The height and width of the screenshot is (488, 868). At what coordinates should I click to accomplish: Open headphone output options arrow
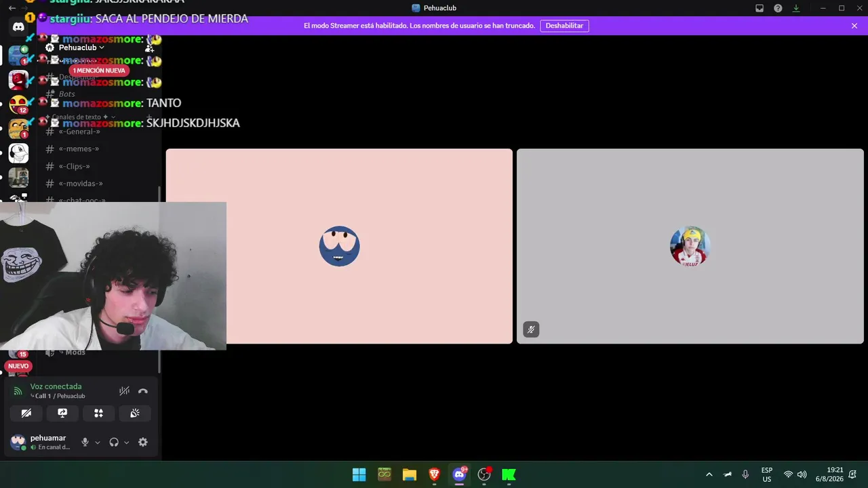[x=126, y=443]
